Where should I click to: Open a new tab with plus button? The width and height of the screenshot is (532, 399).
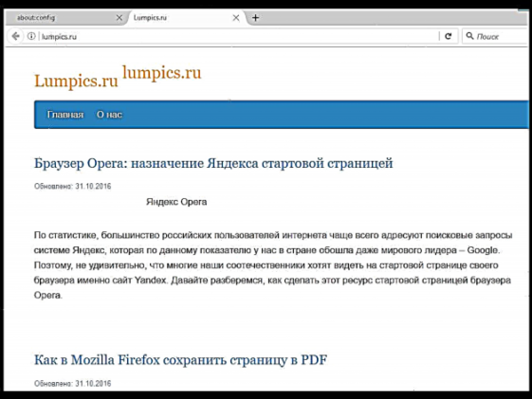[255, 18]
